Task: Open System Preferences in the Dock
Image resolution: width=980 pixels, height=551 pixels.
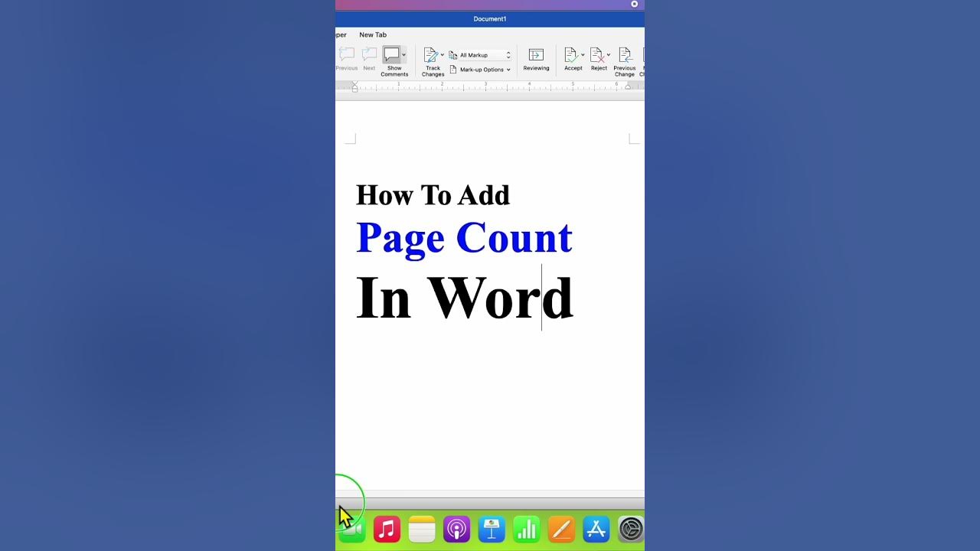Action: tap(631, 529)
